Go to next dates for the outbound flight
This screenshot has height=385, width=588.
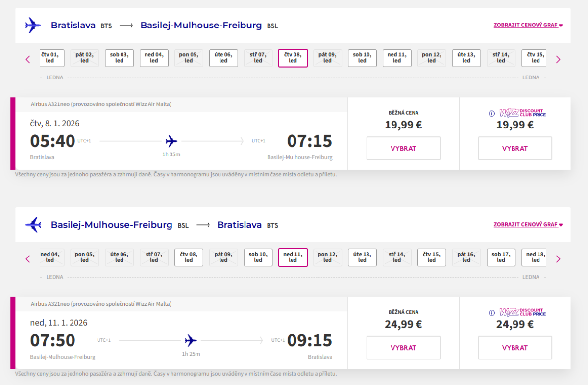pyautogui.click(x=558, y=59)
